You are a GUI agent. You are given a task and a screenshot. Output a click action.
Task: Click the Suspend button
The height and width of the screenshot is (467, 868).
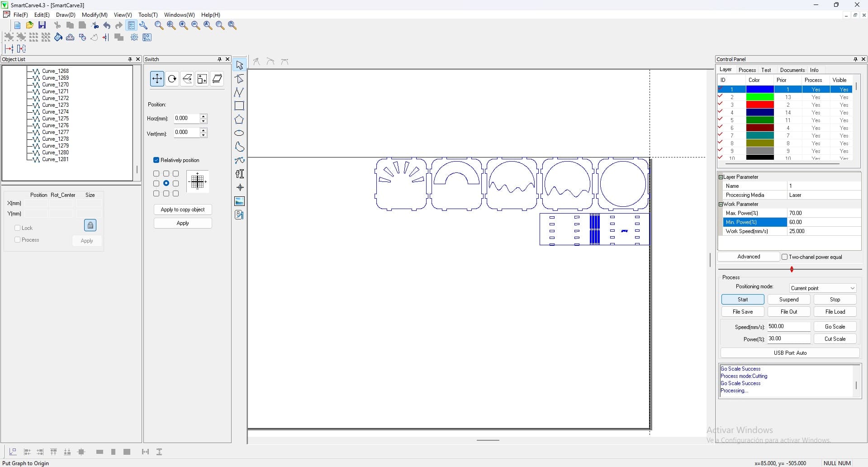point(789,300)
